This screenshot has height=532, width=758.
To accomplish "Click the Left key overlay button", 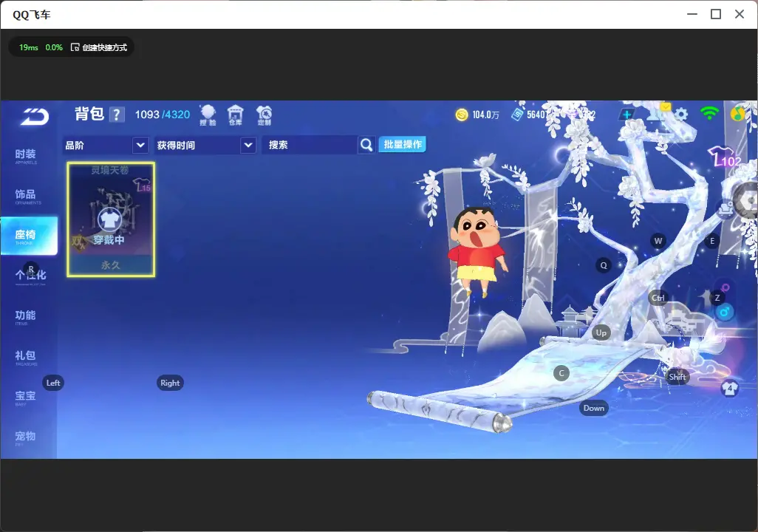I will click(x=53, y=383).
